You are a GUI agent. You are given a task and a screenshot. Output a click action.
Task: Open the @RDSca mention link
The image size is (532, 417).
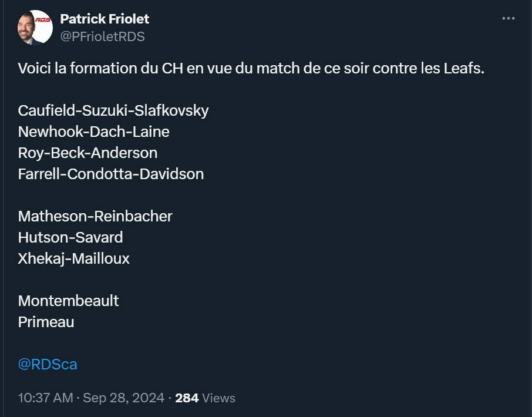48,364
